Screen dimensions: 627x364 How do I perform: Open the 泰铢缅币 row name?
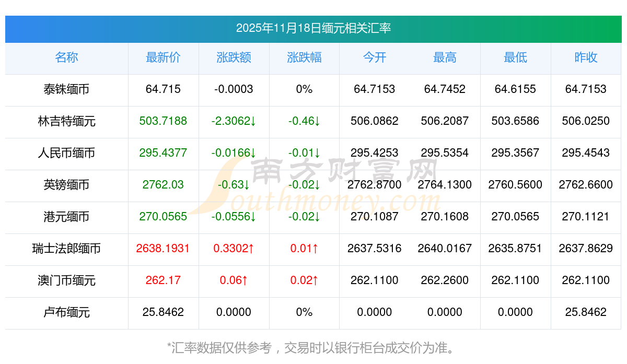point(66,89)
